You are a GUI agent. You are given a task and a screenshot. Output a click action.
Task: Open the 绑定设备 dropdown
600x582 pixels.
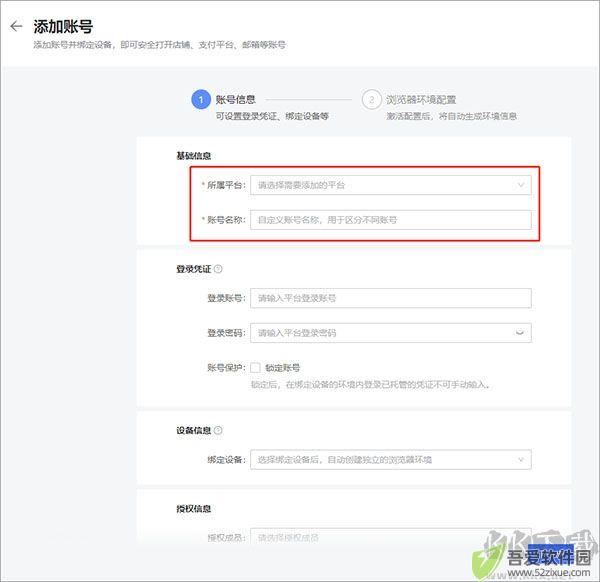point(391,460)
